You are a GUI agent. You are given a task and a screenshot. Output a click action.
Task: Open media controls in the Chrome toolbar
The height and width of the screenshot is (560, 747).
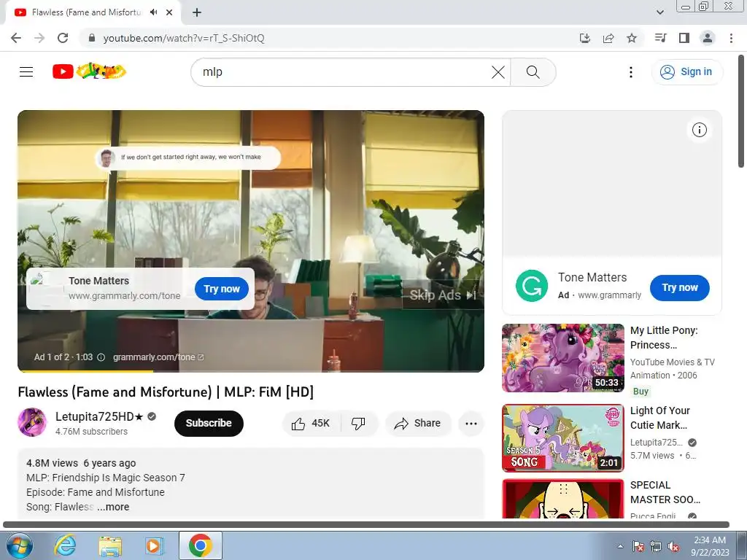click(661, 38)
